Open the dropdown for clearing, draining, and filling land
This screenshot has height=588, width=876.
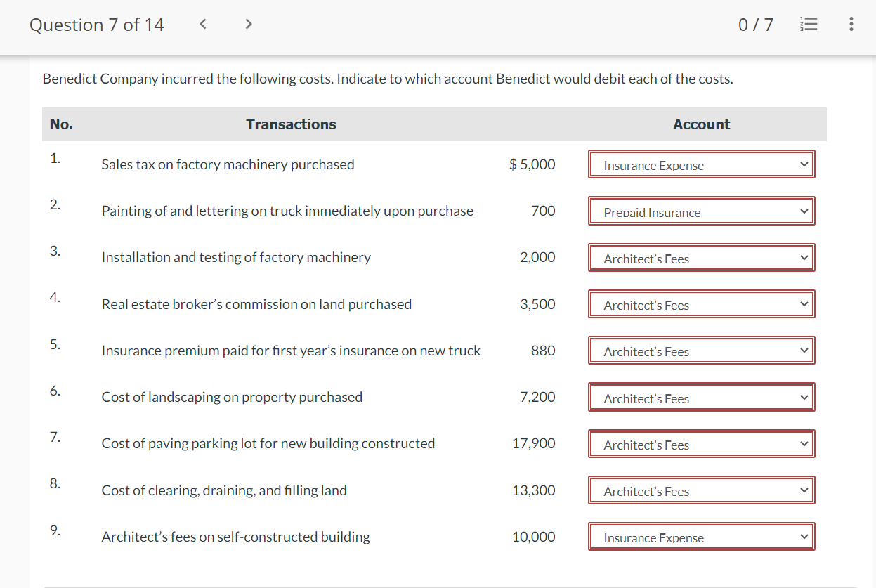click(701, 490)
